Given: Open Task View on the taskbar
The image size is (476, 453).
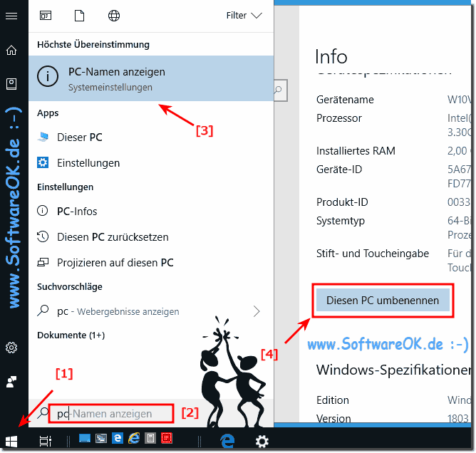Looking at the screenshot, I should point(46,441).
